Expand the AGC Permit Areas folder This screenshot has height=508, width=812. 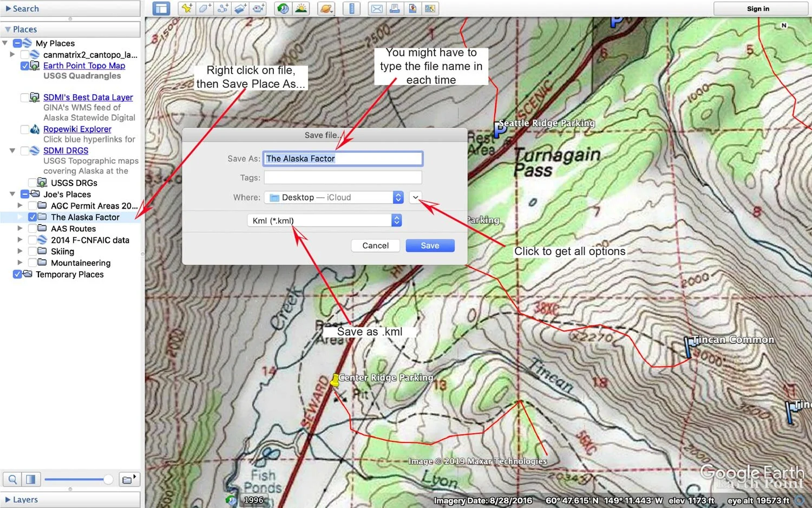20,206
